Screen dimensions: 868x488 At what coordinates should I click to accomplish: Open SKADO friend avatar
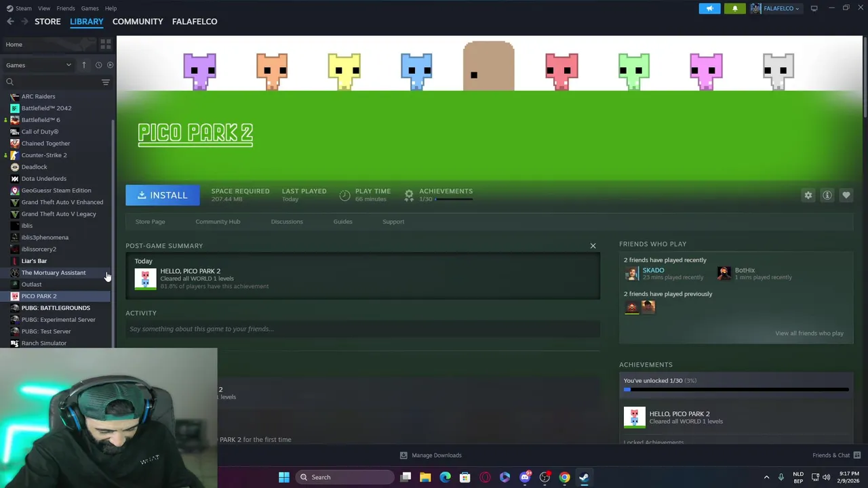(x=631, y=273)
